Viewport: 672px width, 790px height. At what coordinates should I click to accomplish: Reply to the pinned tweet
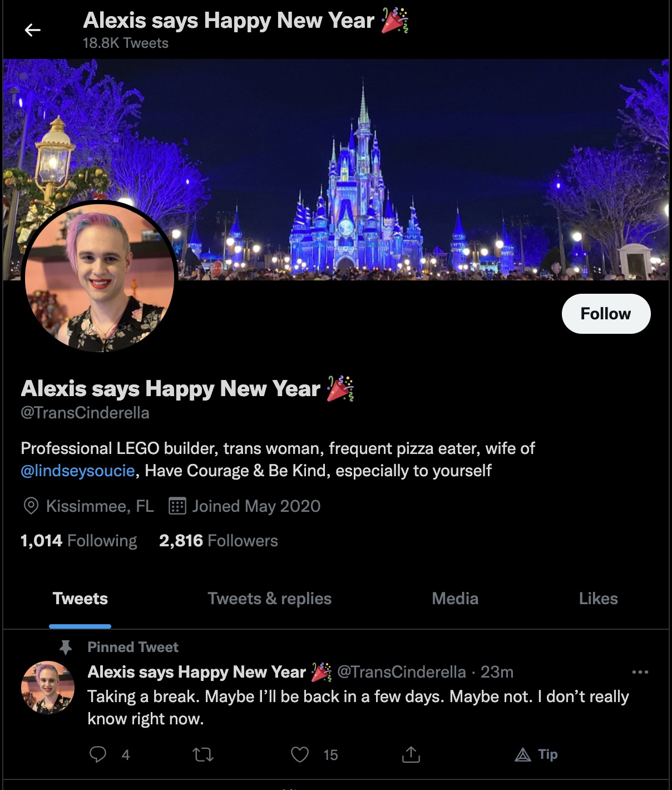point(98,754)
